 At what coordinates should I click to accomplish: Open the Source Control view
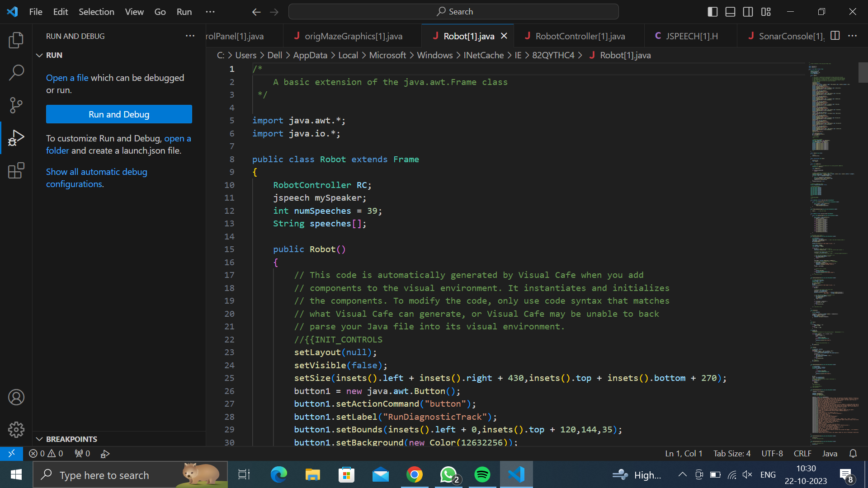pos(16,105)
